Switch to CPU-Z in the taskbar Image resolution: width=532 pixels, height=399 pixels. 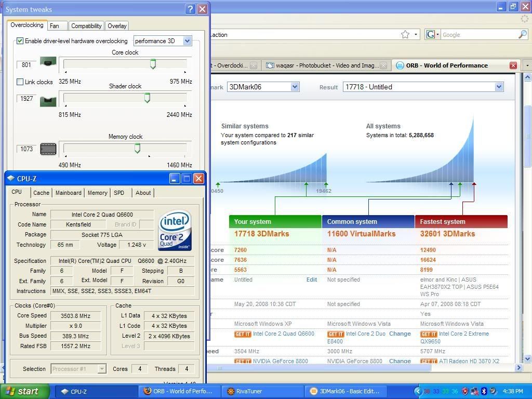point(96,392)
